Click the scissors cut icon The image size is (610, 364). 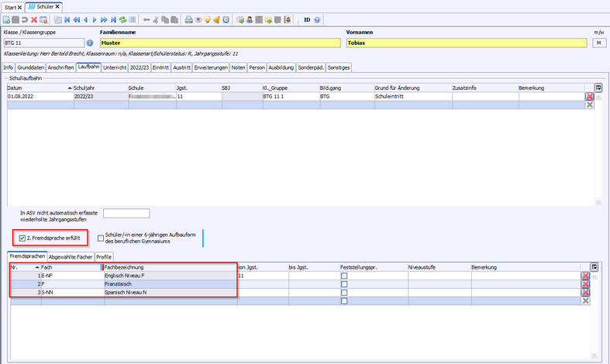tap(157, 19)
